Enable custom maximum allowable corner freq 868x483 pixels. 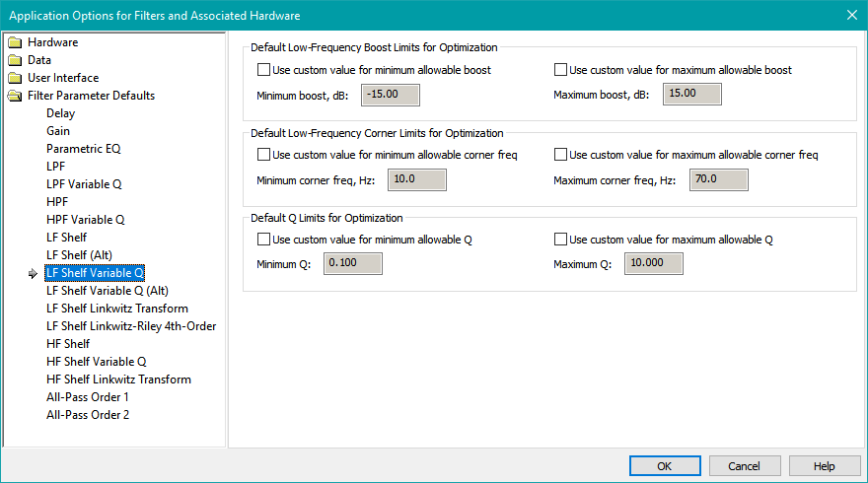point(561,155)
